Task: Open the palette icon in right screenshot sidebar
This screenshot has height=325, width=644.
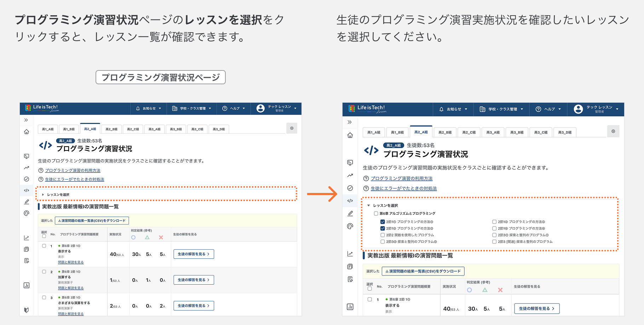Action: [350, 226]
